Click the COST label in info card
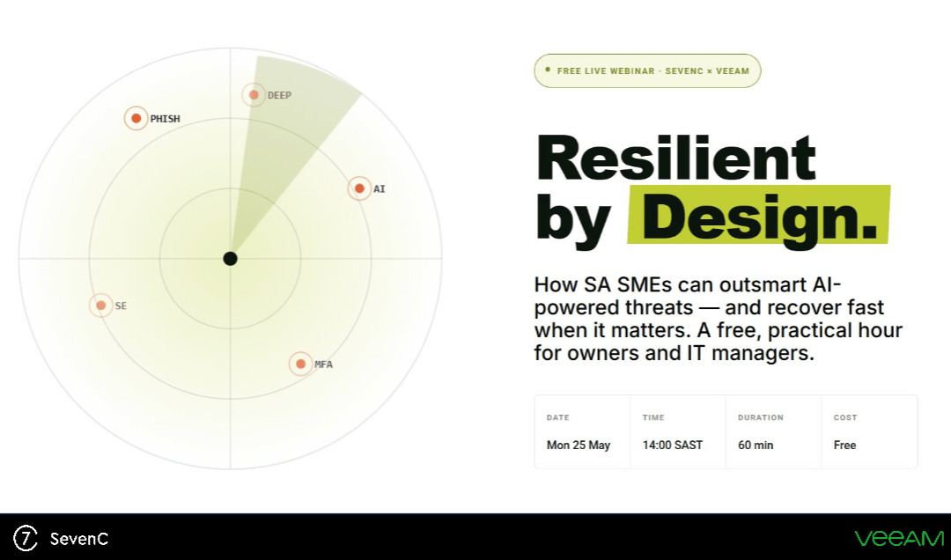Image resolution: width=951 pixels, height=560 pixels. tap(845, 417)
